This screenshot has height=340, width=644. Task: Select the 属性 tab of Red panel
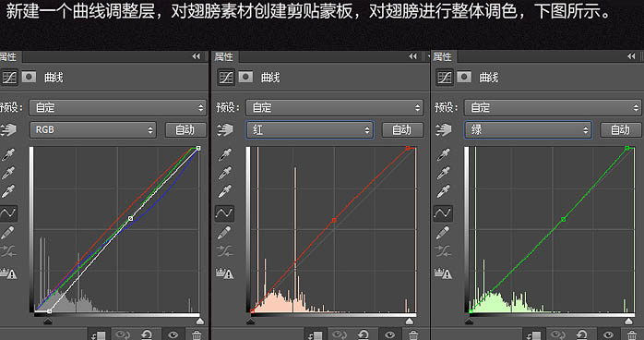click(224, 56)
